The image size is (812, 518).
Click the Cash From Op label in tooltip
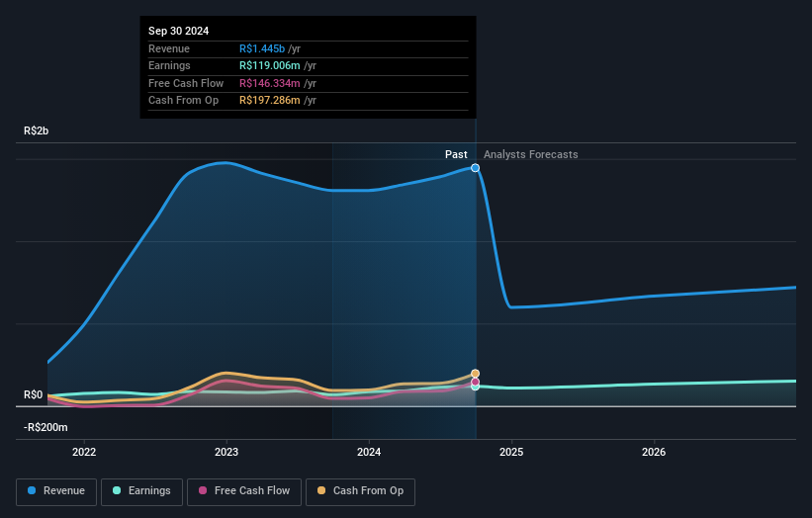point(183,101)
